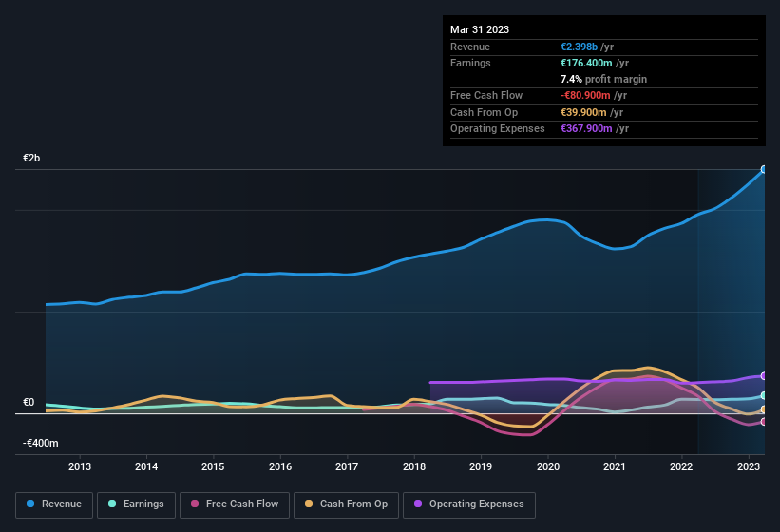Click the €39.900m cash from op value
Screen dimensions: 780x532
click(x=583, y=112)
